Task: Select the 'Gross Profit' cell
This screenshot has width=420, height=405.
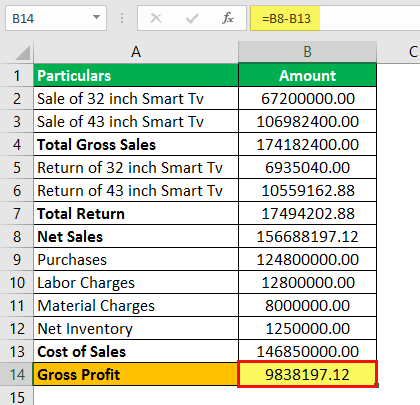Action: [x=136, y=374]
